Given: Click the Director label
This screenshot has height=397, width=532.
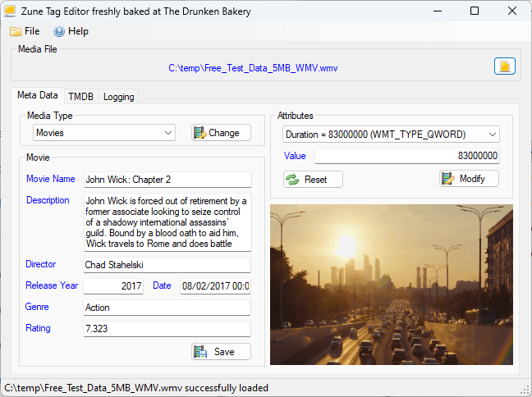Looking at the screenshot, I should click(41, 264).
